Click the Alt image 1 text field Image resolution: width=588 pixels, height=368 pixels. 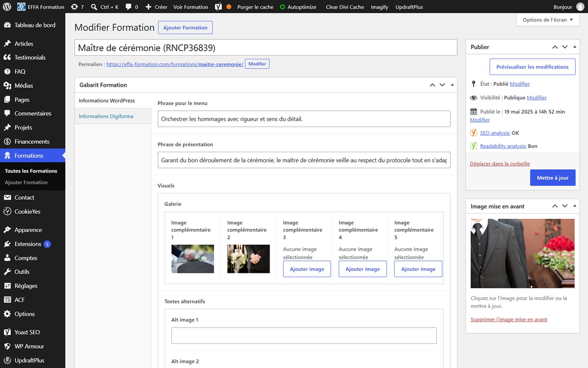[304, 336]
